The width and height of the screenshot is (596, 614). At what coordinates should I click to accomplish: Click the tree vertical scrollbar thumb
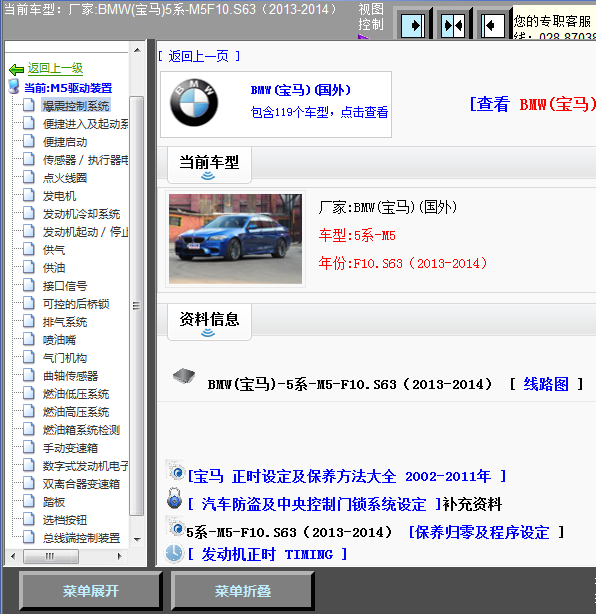[x=136, y=305]
